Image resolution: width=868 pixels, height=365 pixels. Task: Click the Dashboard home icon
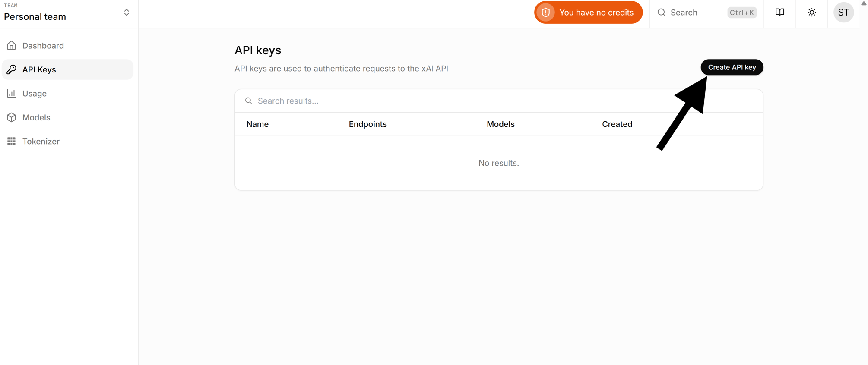pyautogui.click(x=12, y=45)
